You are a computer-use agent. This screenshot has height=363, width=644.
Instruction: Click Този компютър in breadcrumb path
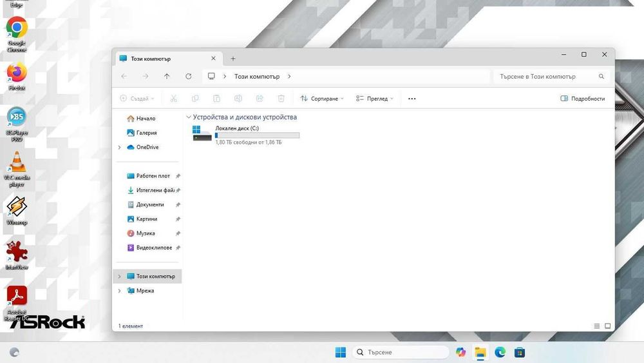point(257,77)
